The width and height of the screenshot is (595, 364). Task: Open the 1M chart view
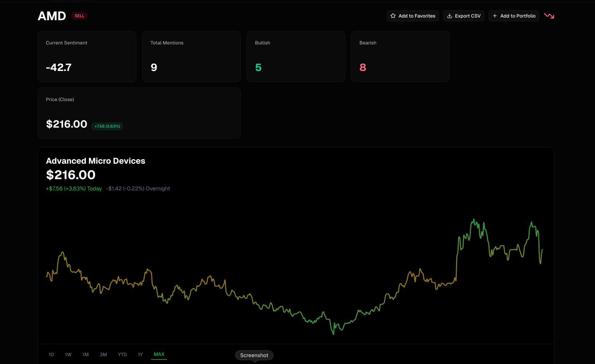tap(86, 354)
